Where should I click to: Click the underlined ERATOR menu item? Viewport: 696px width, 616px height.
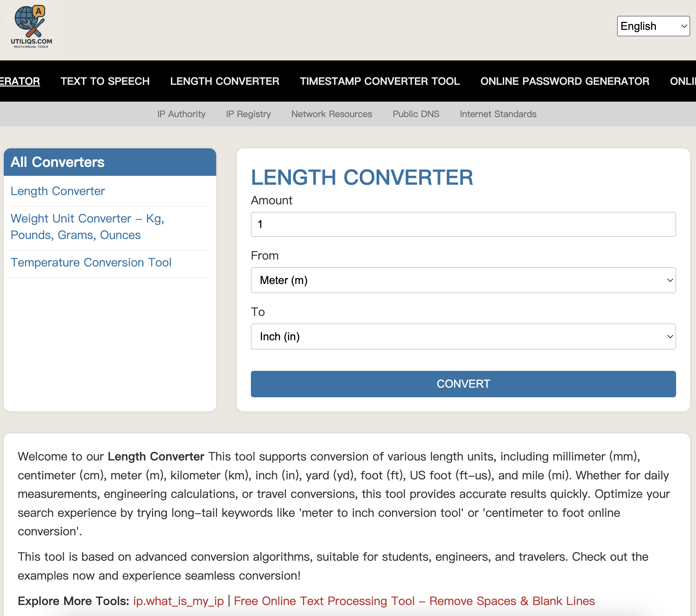pyautogui.click(x=20, y=81)
